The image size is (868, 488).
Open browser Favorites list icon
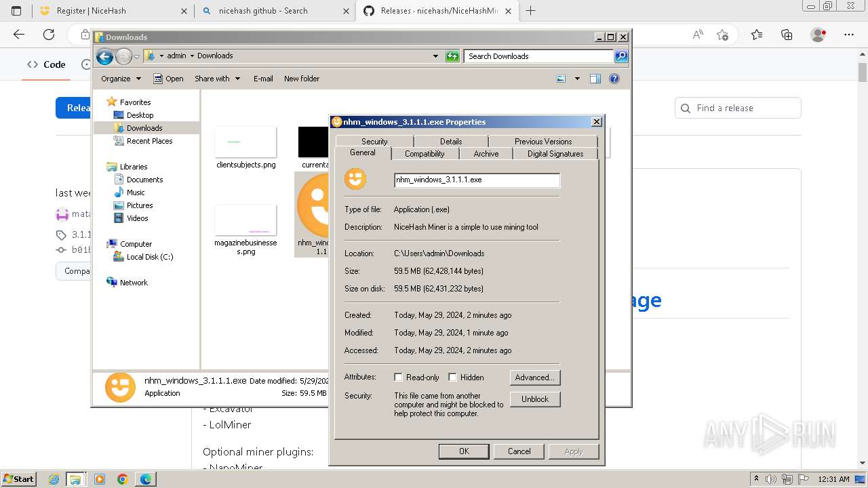click(757, 35)
